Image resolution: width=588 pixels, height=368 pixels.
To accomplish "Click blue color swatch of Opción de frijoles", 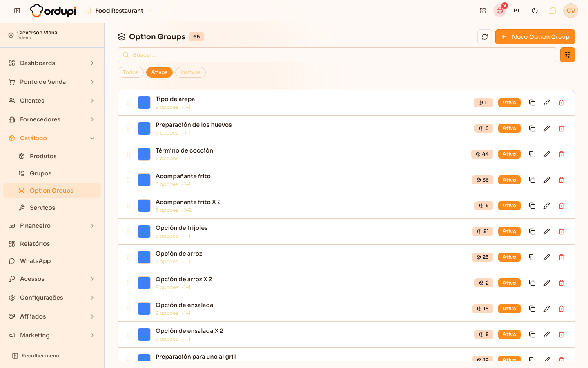I will [144, 231].
